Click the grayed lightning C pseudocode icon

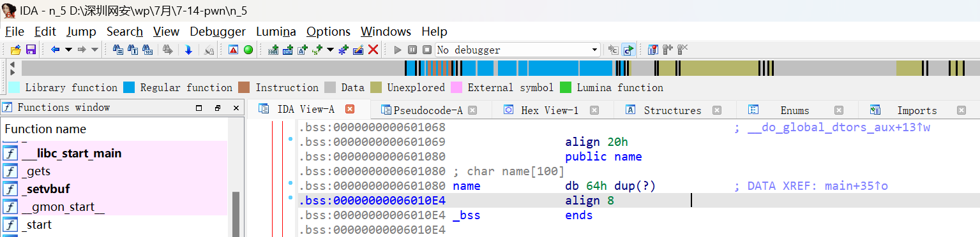tap(614, 49)
